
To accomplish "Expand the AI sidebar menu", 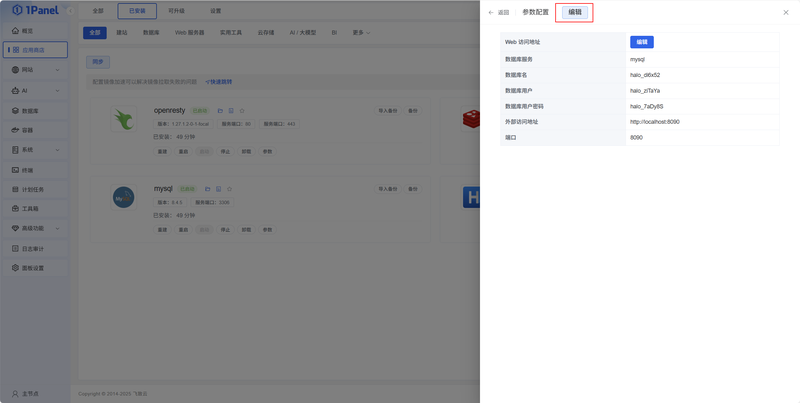I will (35, 90).
